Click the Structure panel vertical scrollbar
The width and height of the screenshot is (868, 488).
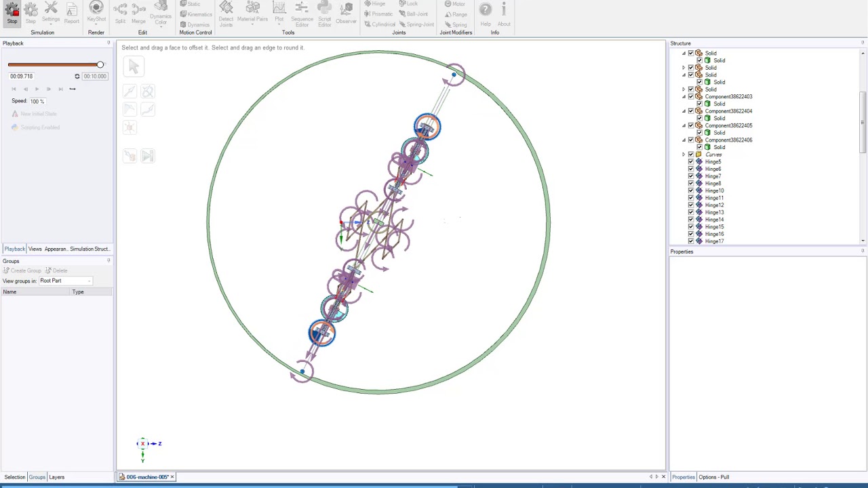pos(863,122)
